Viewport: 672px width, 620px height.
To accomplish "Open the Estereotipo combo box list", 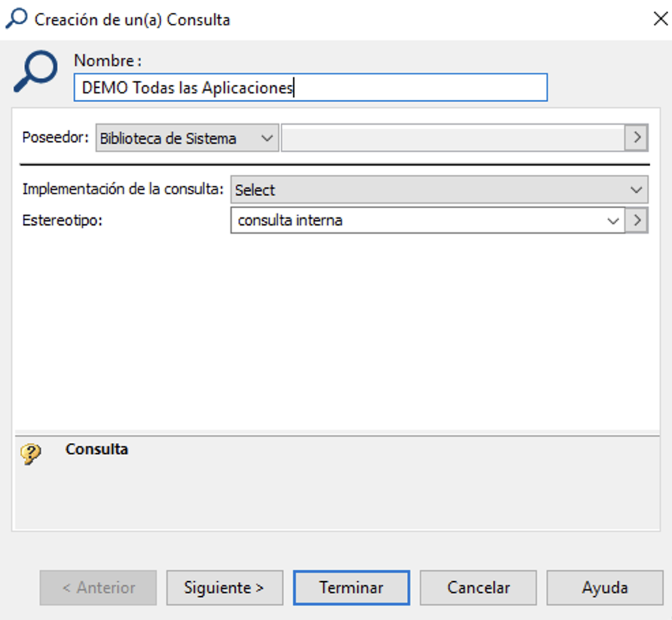I will pyautogui.click(x=613, y=221).
